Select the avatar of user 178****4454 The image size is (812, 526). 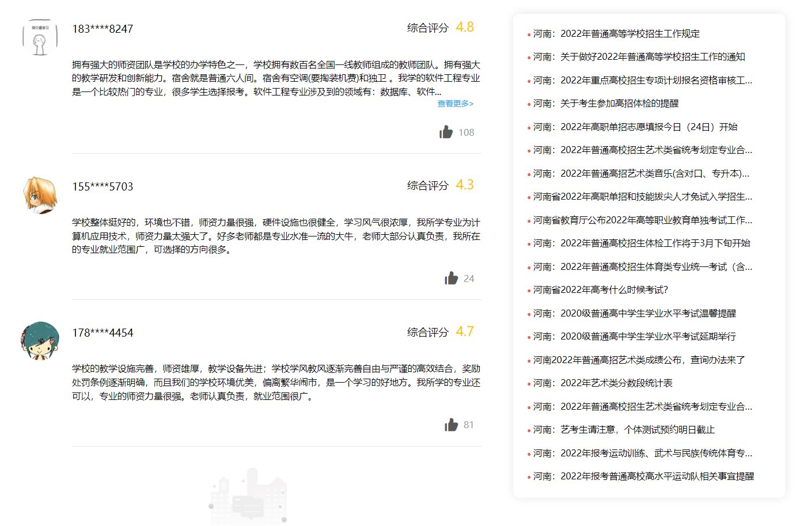(x=39, y=340)
